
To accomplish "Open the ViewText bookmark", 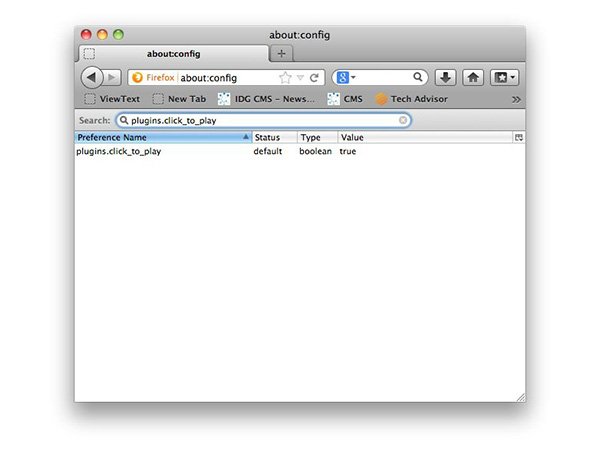I will coord(112,99).
